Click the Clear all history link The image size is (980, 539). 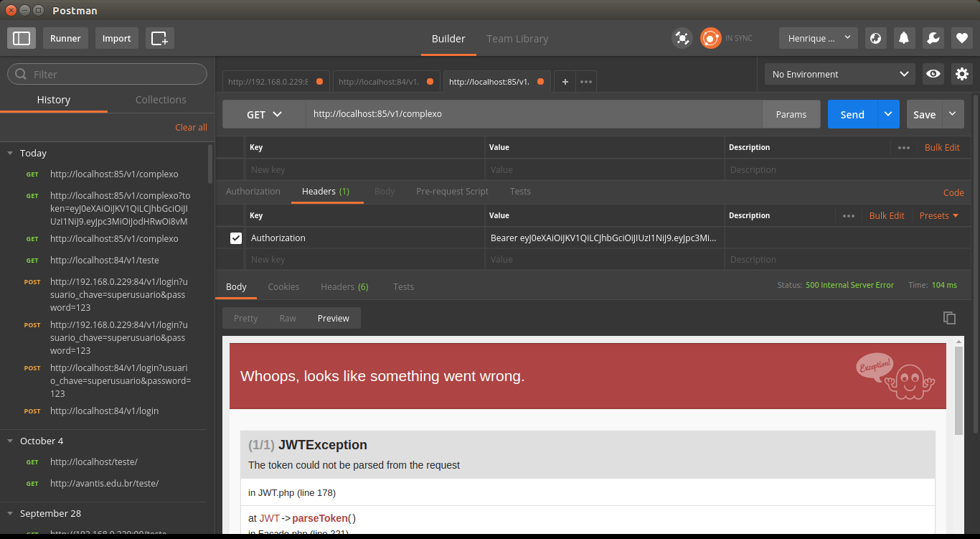tap(191, 127)
